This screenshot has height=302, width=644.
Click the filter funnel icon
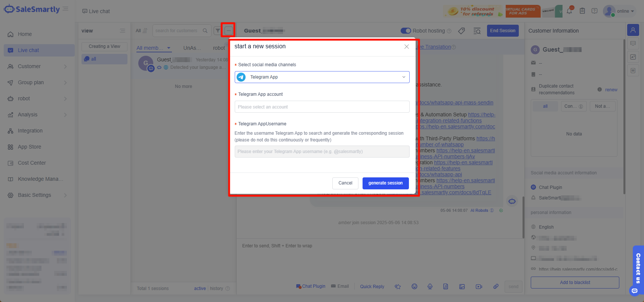pyautogui.click(x=217, y=31)
